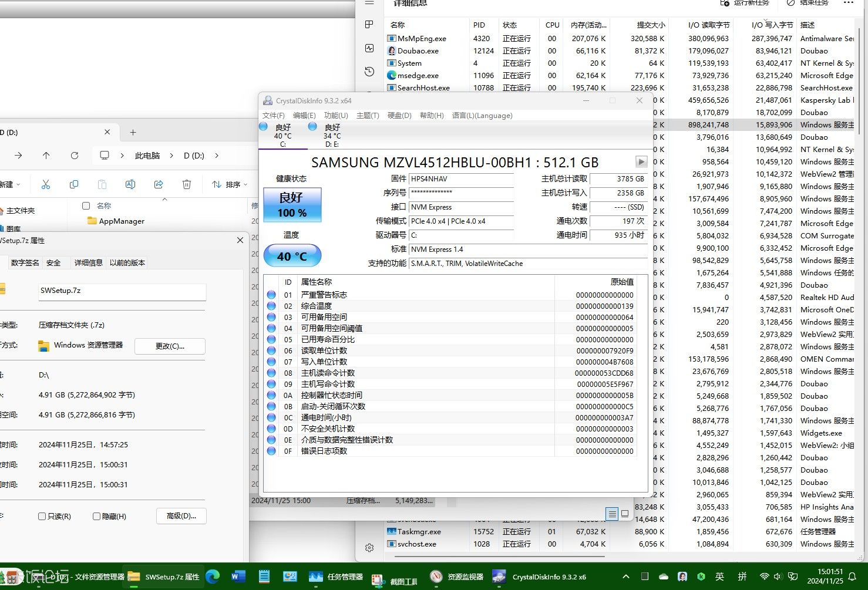Click the file name field SWSetup.7z
Viewport: 868px width, 590px height.
click(122, 291)
